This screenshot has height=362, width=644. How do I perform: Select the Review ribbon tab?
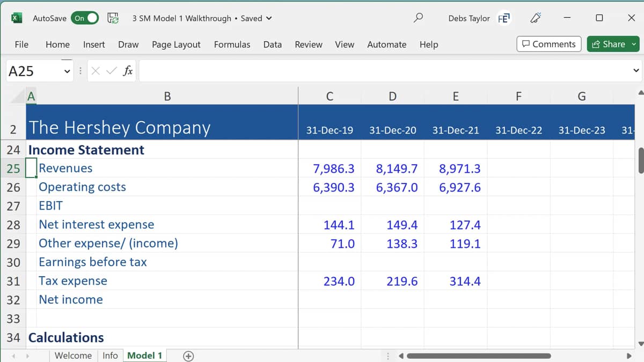click(309, 45)
